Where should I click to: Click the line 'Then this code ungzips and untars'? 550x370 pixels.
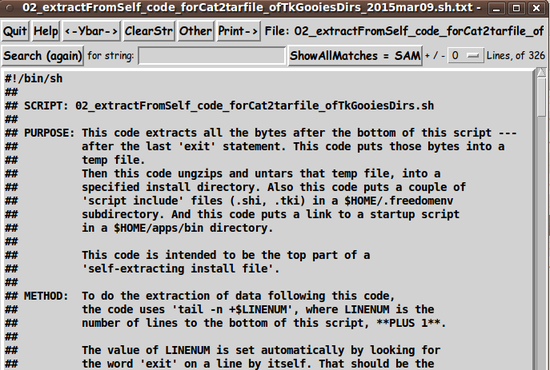[222, 174]
